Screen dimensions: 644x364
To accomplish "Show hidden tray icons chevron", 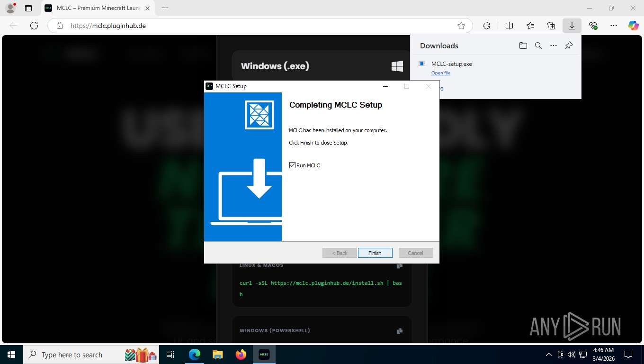I will [549, 355].
